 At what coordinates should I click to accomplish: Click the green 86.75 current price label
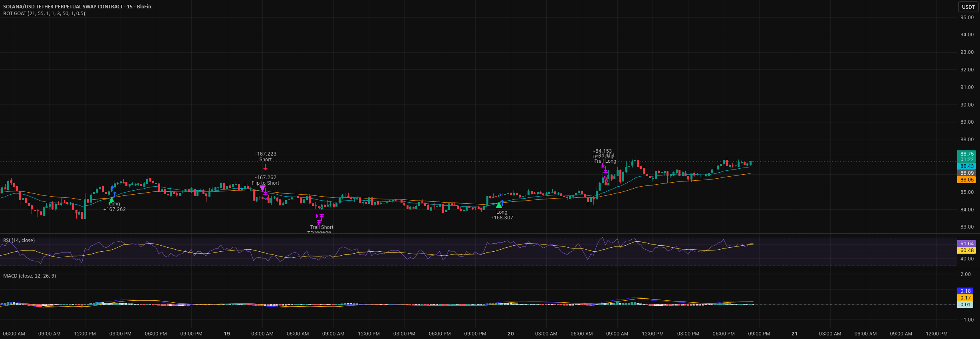(x=966, y=154)
